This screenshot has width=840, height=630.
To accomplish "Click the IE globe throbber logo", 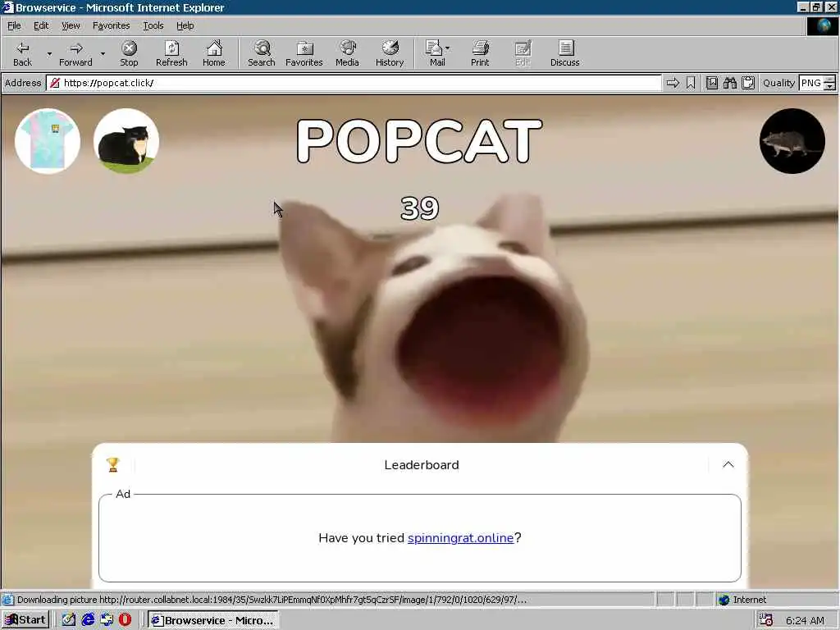I will coord(822,25).
